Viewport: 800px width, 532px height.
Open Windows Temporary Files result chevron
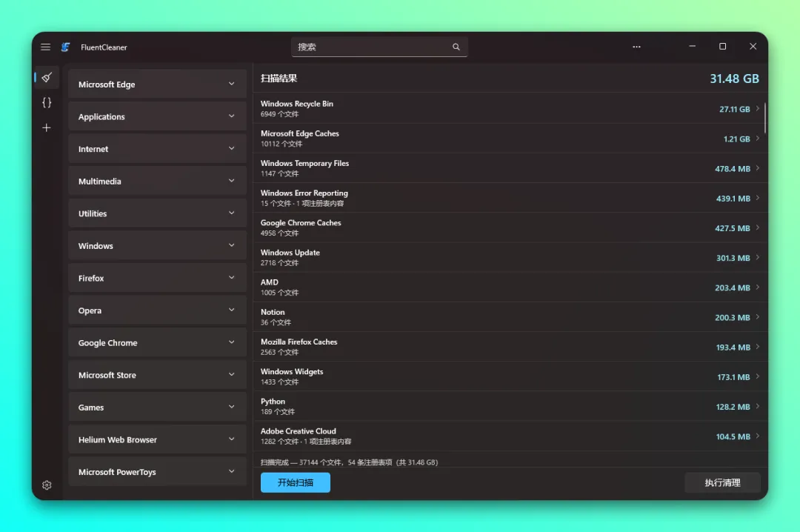758,168
